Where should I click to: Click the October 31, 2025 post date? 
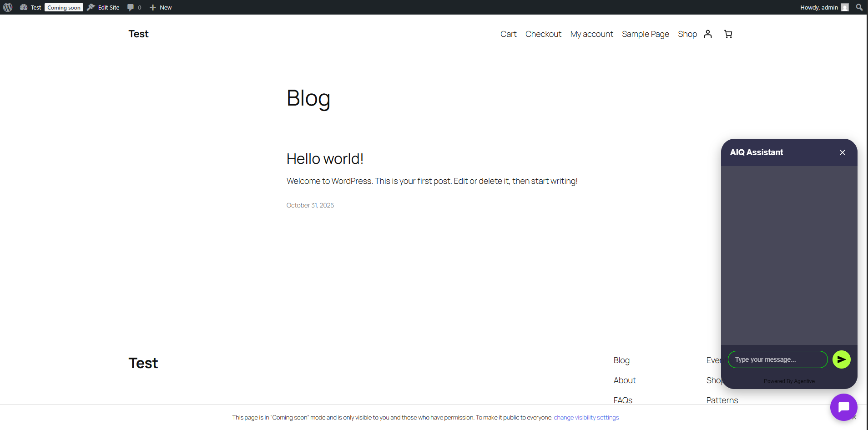pyautogui.click(x=310, y=205)
